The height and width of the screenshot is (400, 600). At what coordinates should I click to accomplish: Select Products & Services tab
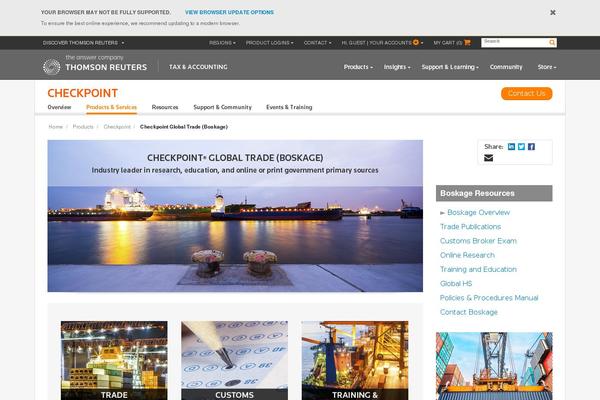(111, 107)
